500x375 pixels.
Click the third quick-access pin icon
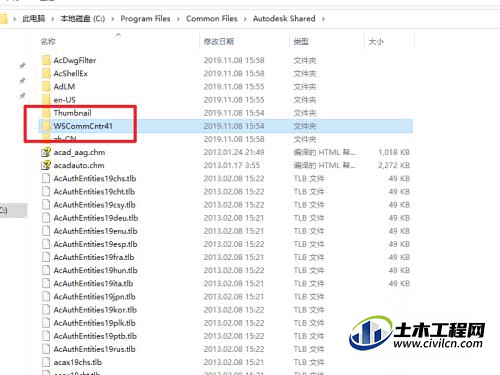22,96
